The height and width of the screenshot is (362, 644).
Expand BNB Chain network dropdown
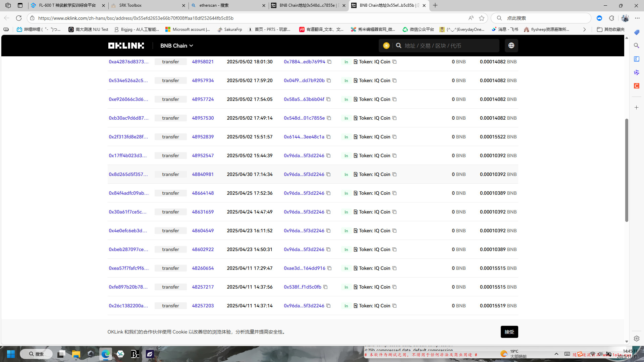(176, 46)
